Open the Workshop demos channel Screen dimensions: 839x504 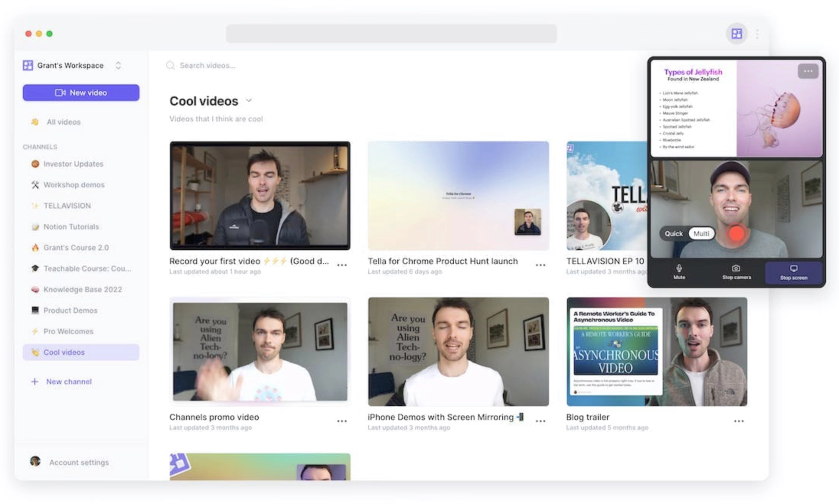[x=81, y=185]
